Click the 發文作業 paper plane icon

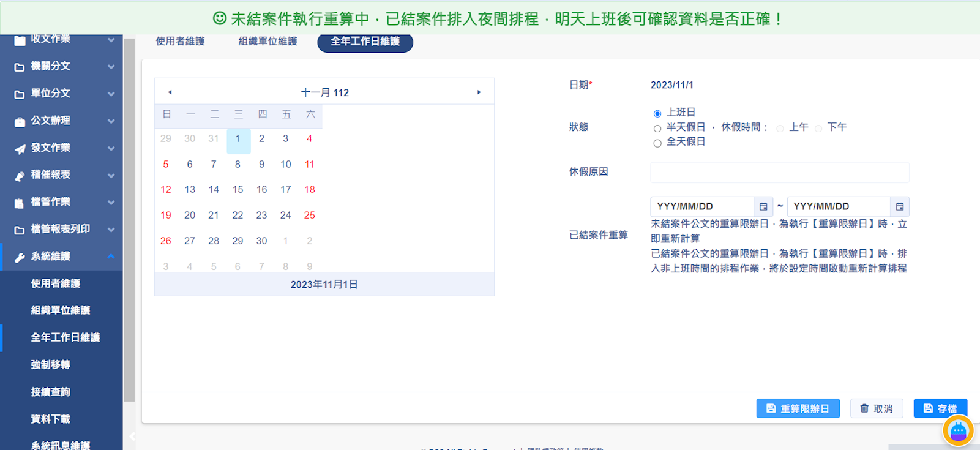pyautogui.click(x=20, y=149)
